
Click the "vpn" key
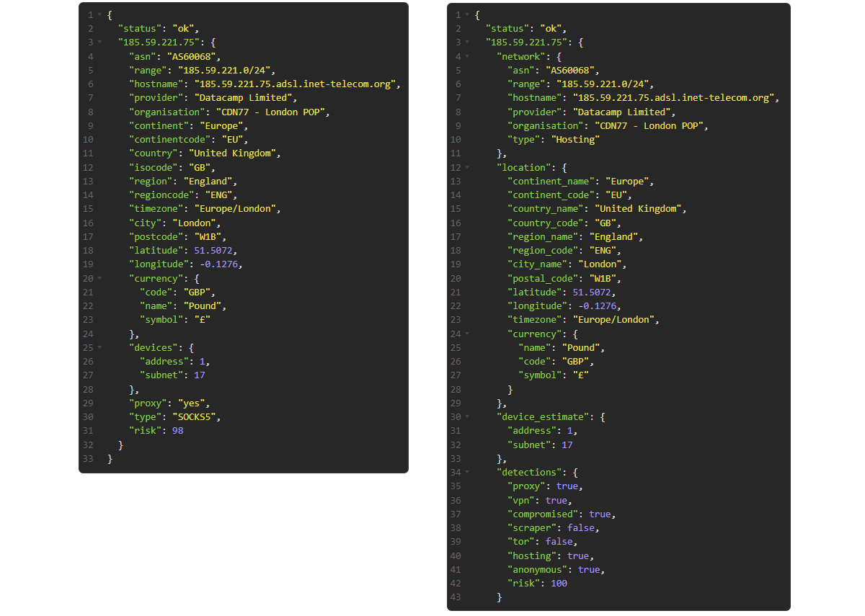tap(523, 500)
